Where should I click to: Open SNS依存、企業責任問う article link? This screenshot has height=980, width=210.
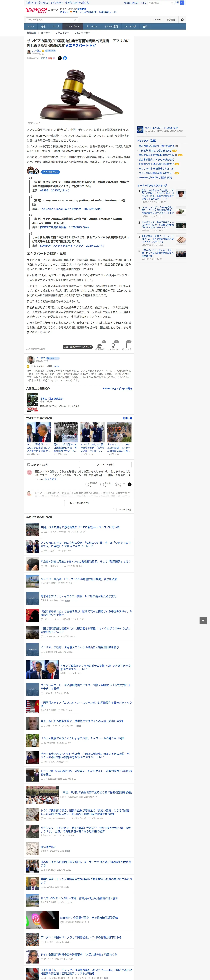click(x=89, y=918)
